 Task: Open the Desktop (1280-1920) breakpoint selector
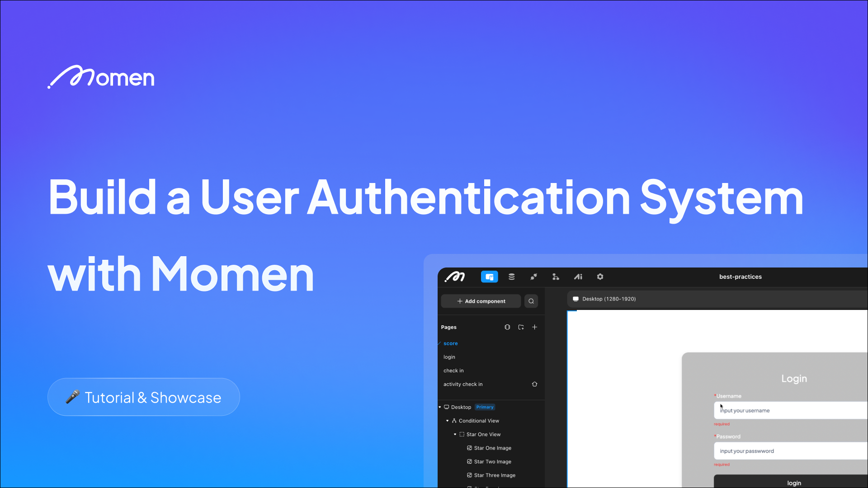point(604,299)
